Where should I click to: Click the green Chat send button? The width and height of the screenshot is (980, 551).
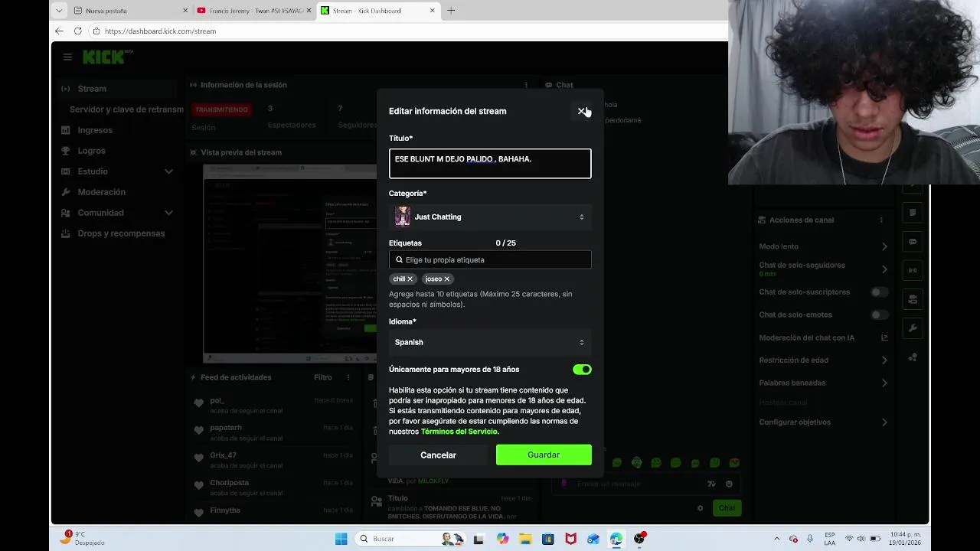pos(727,508)
